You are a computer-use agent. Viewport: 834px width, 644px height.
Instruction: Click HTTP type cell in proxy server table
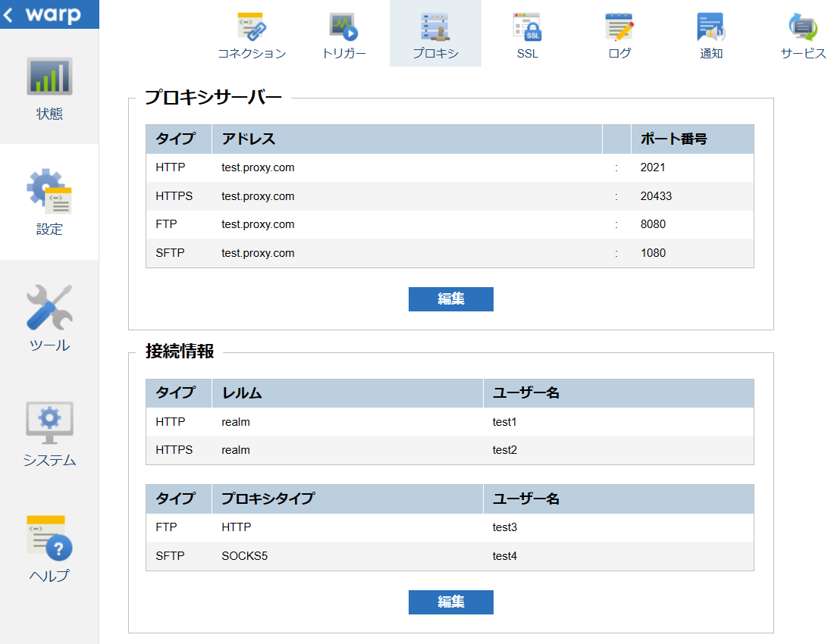click(170, 167)
